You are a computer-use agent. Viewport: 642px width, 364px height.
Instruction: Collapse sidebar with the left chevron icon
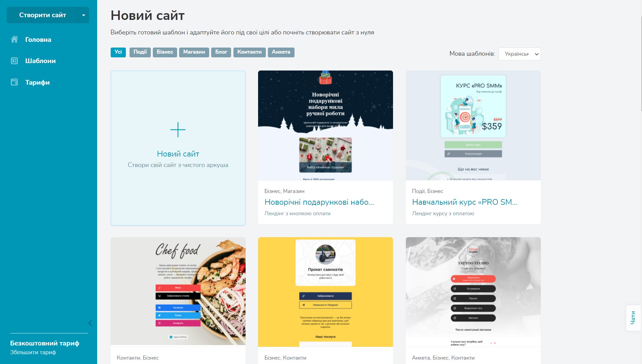pos(90,323)
